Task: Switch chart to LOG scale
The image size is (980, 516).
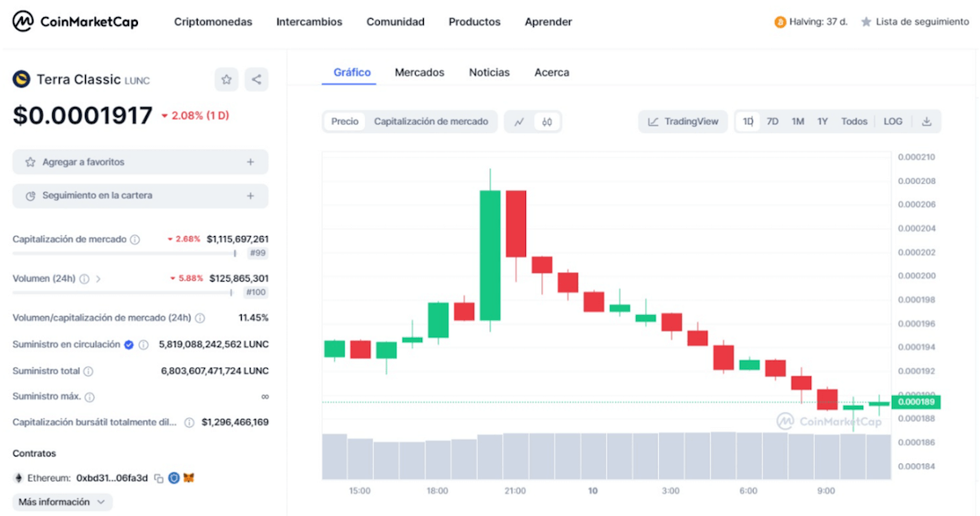Action: [x=892, y=121]
